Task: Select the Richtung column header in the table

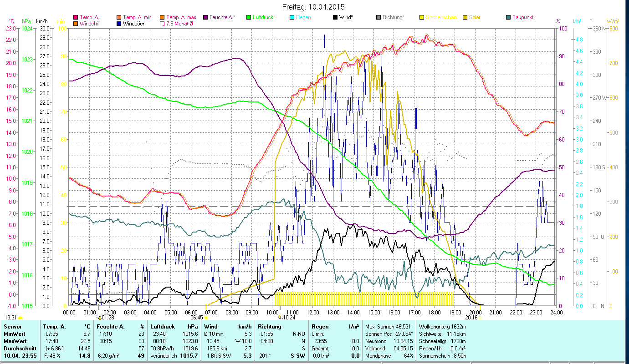Action: click(x=270, y=327)
